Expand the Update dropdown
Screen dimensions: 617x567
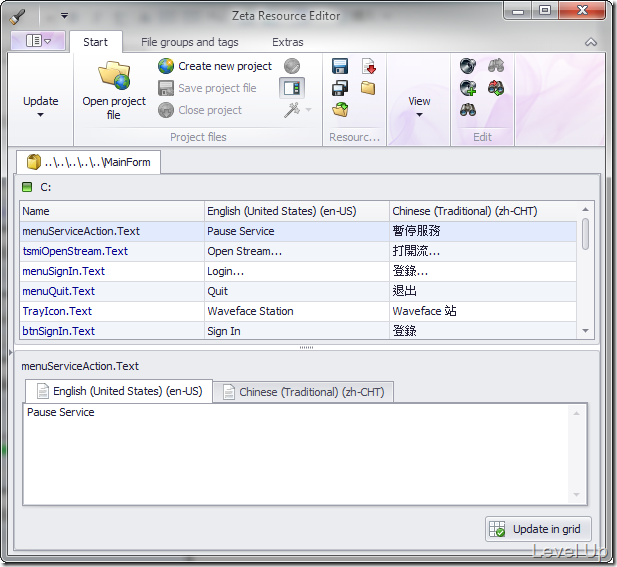[41, 106]
